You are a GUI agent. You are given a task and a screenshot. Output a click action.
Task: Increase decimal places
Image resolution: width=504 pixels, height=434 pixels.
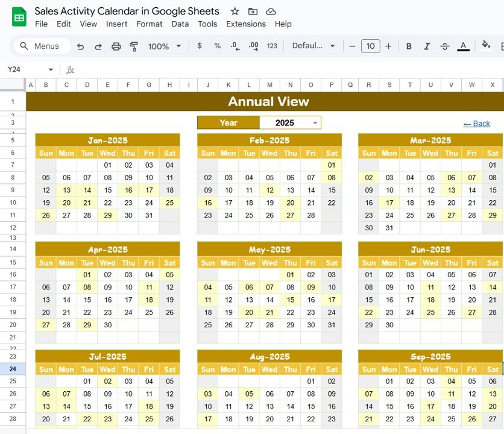[x=253, y=46]
